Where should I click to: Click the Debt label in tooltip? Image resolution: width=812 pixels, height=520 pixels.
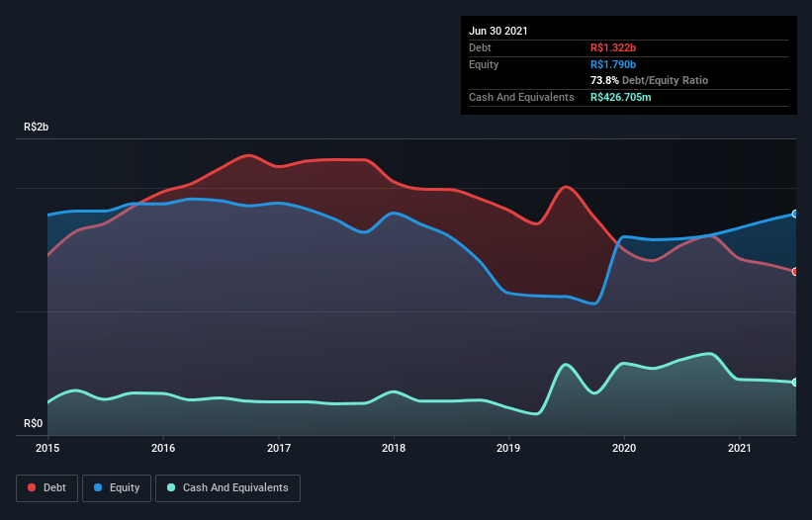pos(480,47)
